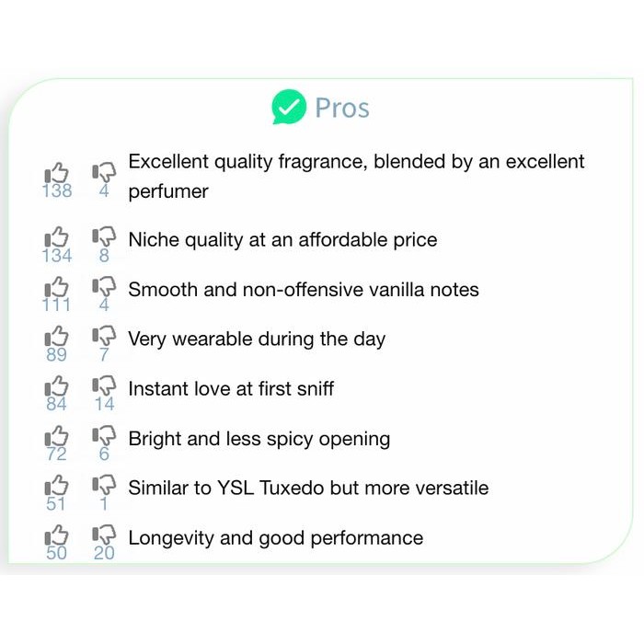Like "Instant love at first sniff"
Viewport: 644px width, 644px height.
point(57,386)
